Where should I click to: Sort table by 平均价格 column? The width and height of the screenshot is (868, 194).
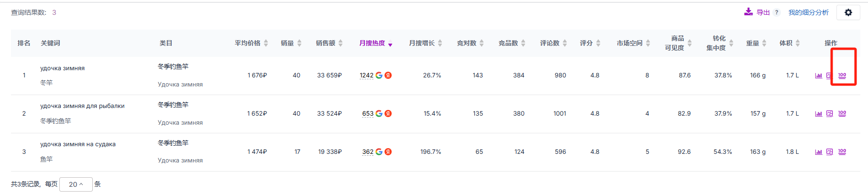[251, 43]
